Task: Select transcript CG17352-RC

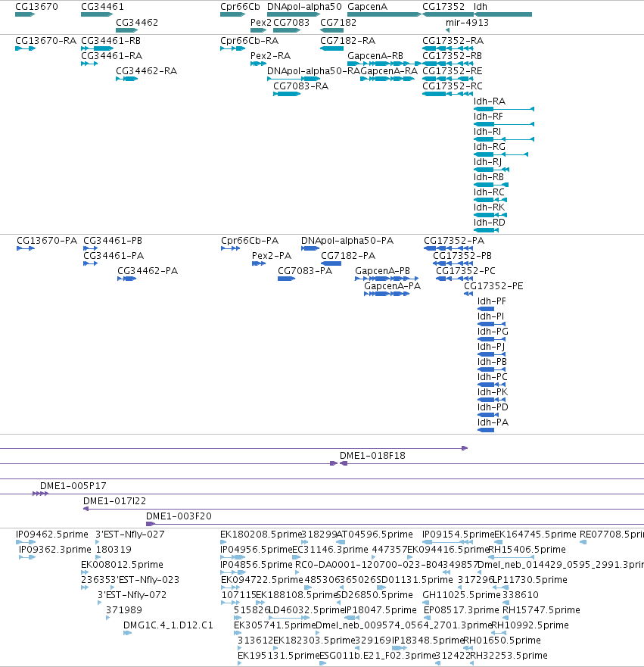Action: click(x=447, y=94)
